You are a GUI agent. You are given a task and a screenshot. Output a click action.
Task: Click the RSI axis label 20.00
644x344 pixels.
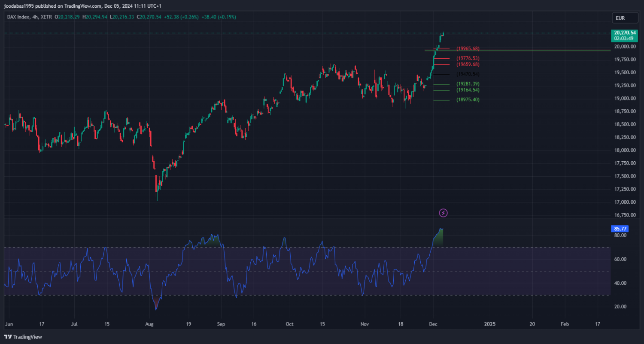point(620,307)
